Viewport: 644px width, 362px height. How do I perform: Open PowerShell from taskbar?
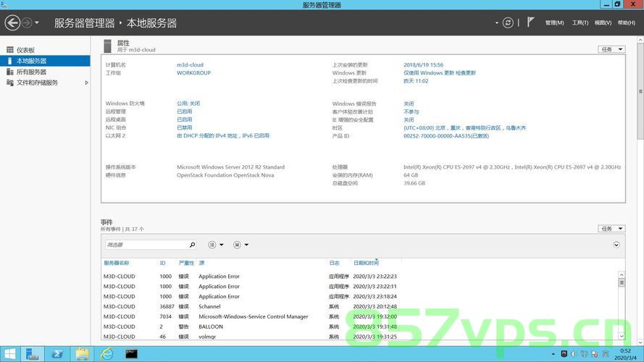click(x=57, y=354)
